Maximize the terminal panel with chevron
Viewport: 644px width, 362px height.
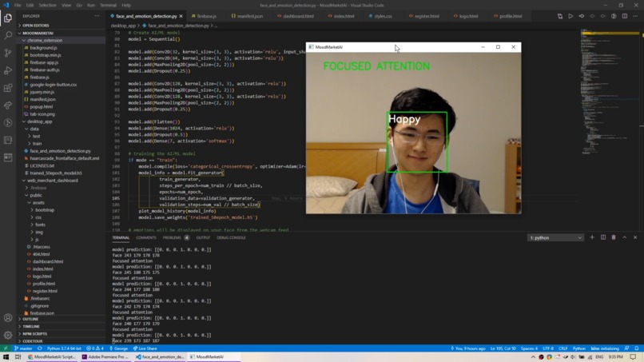pyautogui.click(x=624, y=237)
